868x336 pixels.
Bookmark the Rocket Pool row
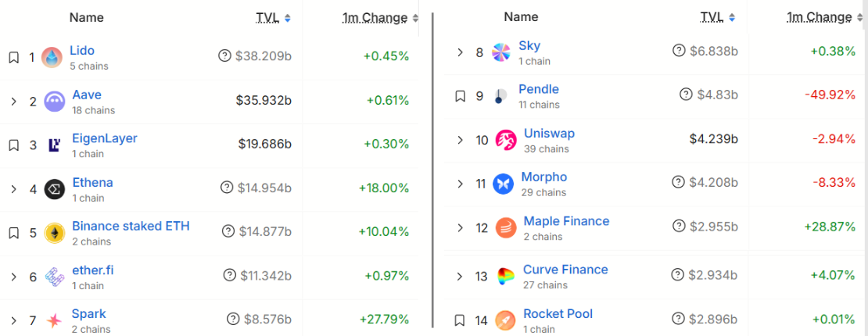(x=461, y=320)
